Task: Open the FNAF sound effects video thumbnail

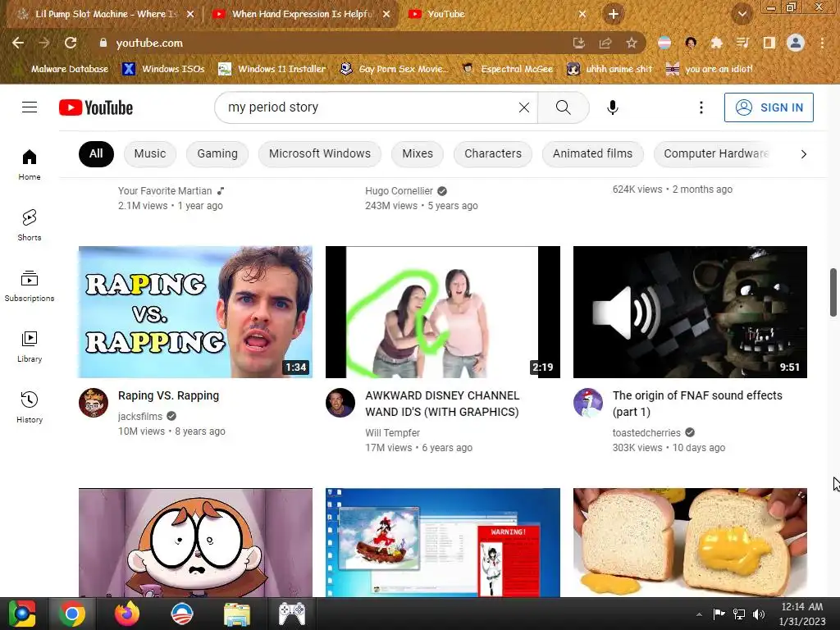Action: [x=690, y=312]
